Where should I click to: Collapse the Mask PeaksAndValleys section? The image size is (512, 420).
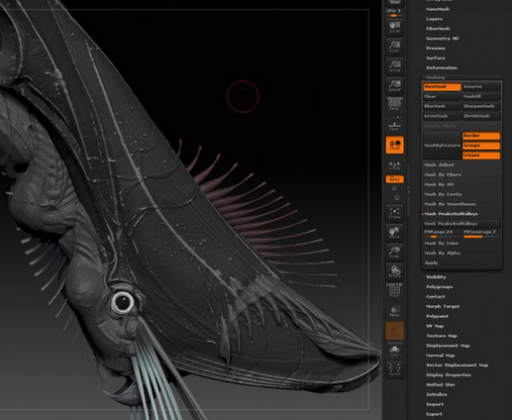click(x=451, y=214)
